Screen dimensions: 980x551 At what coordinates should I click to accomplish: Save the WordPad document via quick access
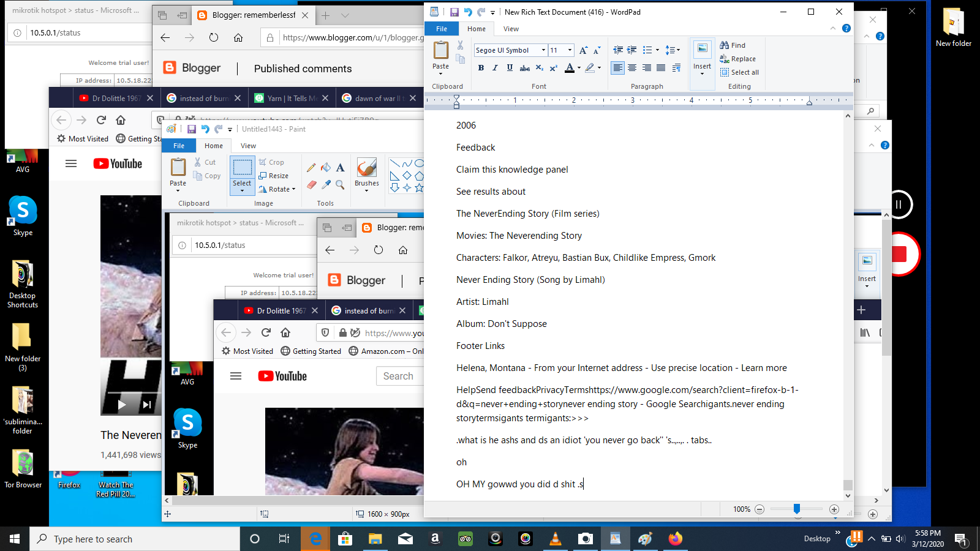pyautogui.click(x=454, y=12)
